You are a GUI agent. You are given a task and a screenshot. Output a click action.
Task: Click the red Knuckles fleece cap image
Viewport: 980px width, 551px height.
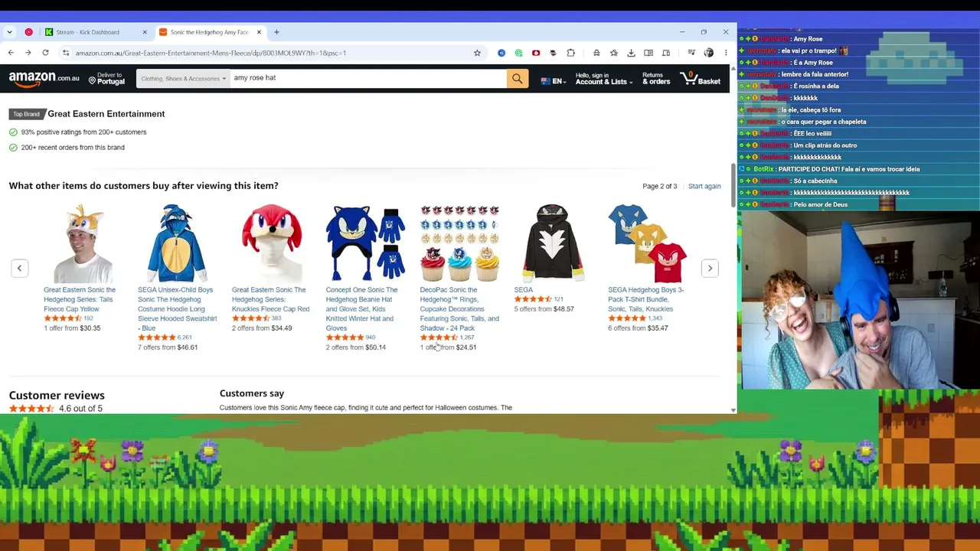pyautogui.click(x=271, y=243)
